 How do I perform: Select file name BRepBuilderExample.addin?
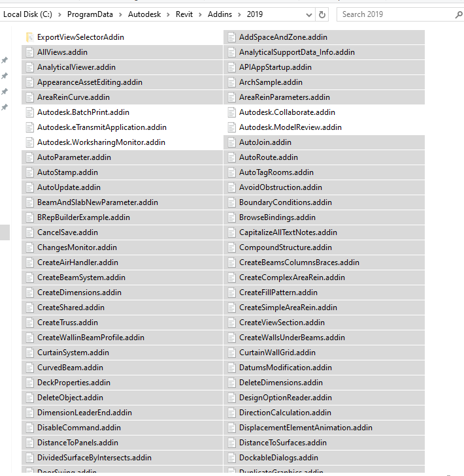point(84,217)
